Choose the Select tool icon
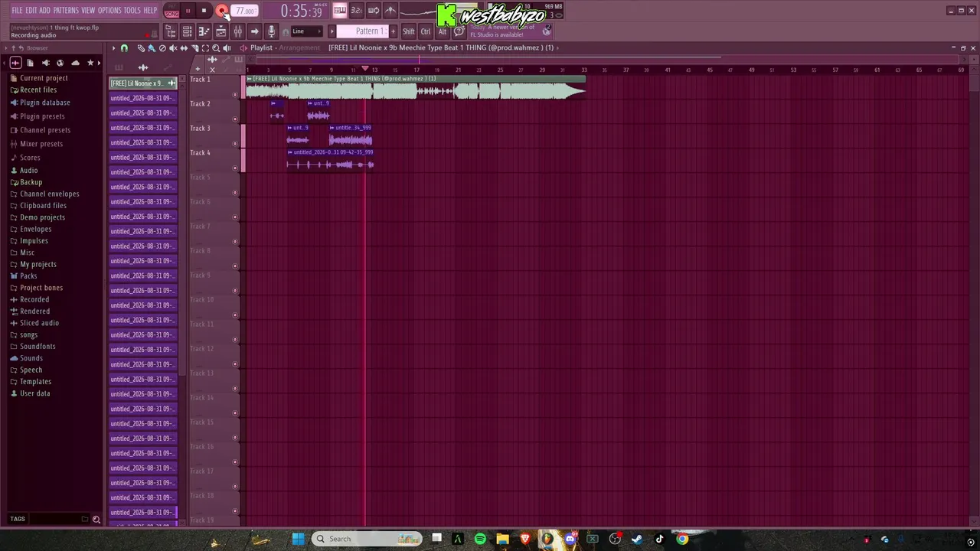The image size is (980, 551). pos(205,48)
